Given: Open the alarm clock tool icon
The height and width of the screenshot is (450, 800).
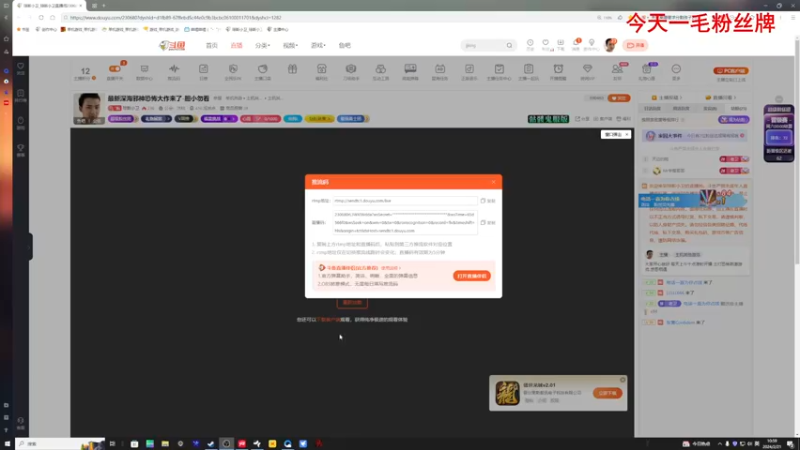Looking at the screenshot, I should 558,69.
